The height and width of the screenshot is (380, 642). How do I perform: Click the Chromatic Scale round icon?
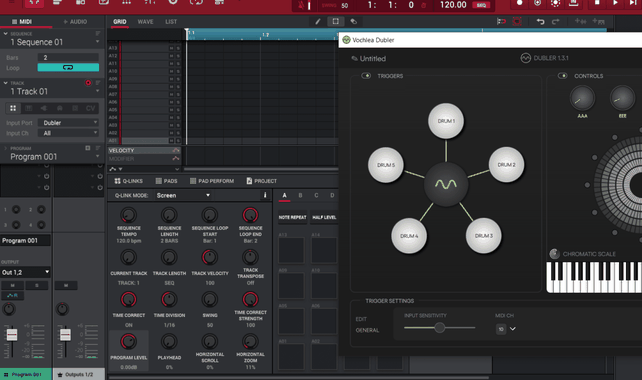coord(554,254)
